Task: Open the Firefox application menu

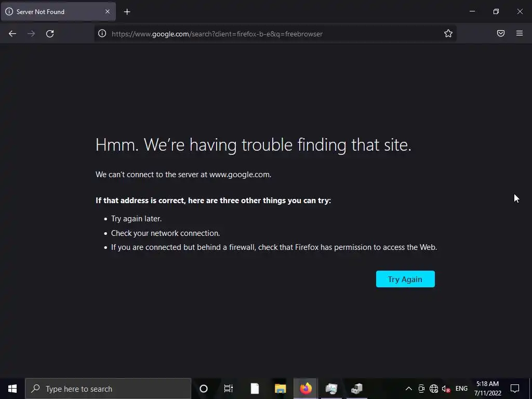Action: pyautogui.click(x=520, y=33)
